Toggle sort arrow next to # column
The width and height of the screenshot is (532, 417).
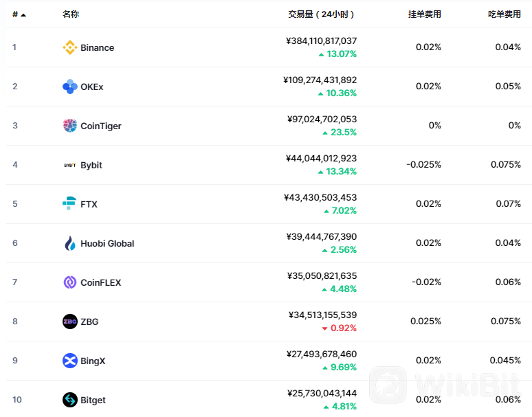[x=23, y=15]
